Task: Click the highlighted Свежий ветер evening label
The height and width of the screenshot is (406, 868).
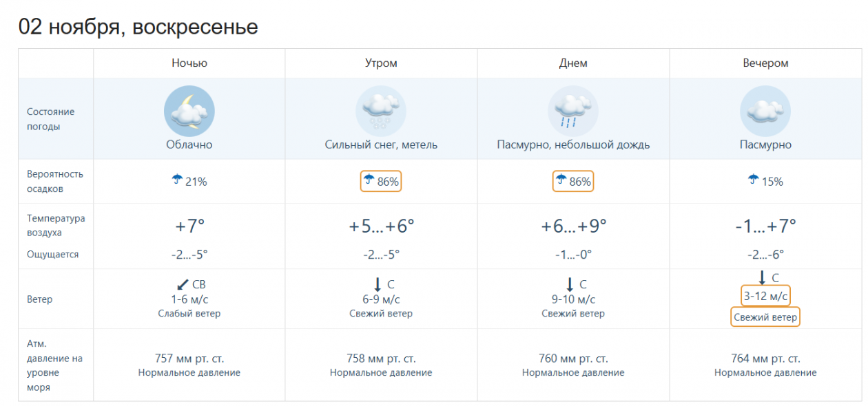Action: point(765,317)
